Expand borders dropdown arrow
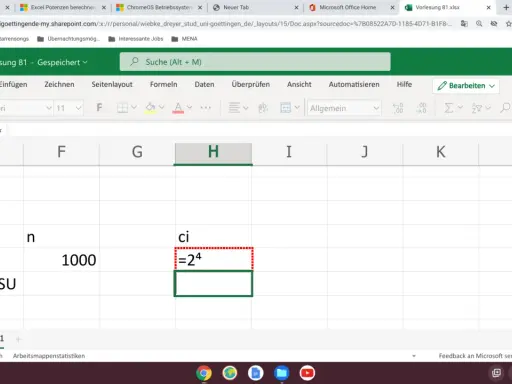This screenshot has width=512, height=384. 134,107
